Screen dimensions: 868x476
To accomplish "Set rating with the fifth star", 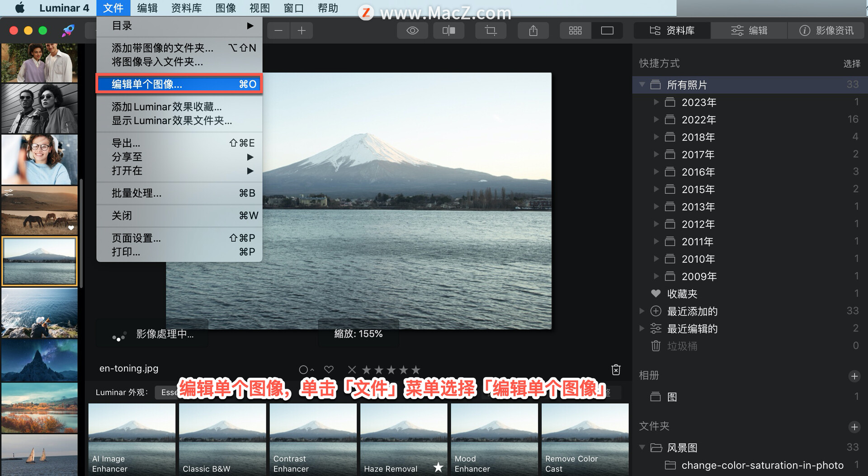I will point(416,370).
